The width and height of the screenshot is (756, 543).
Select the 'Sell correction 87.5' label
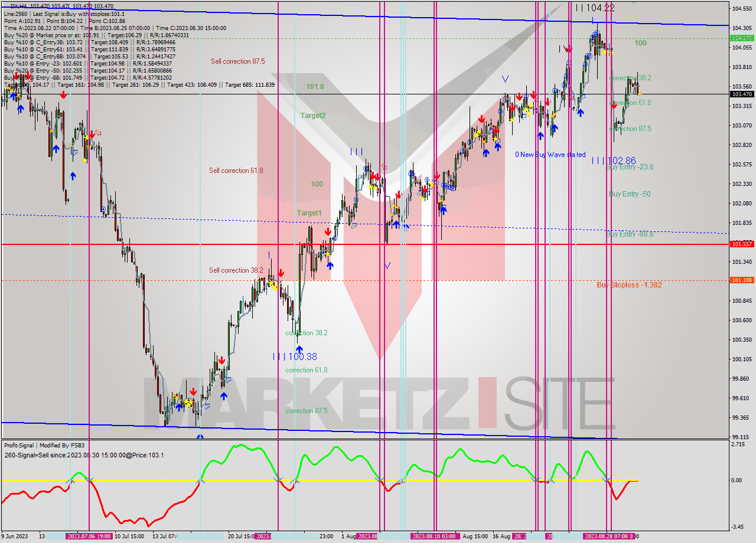238,61
